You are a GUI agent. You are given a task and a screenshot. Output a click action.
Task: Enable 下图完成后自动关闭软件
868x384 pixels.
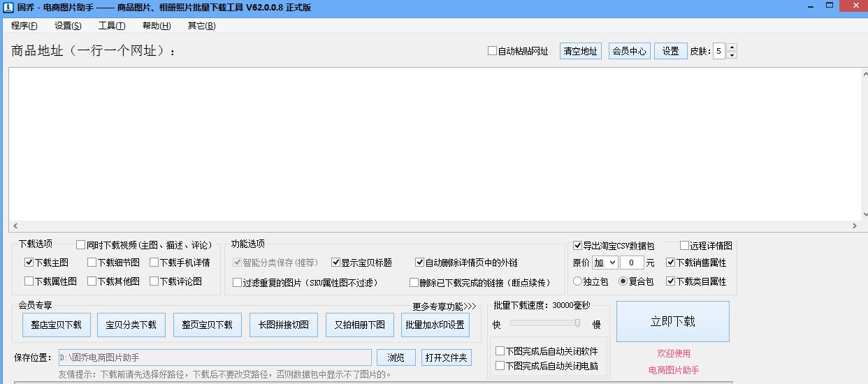[500, 351]
